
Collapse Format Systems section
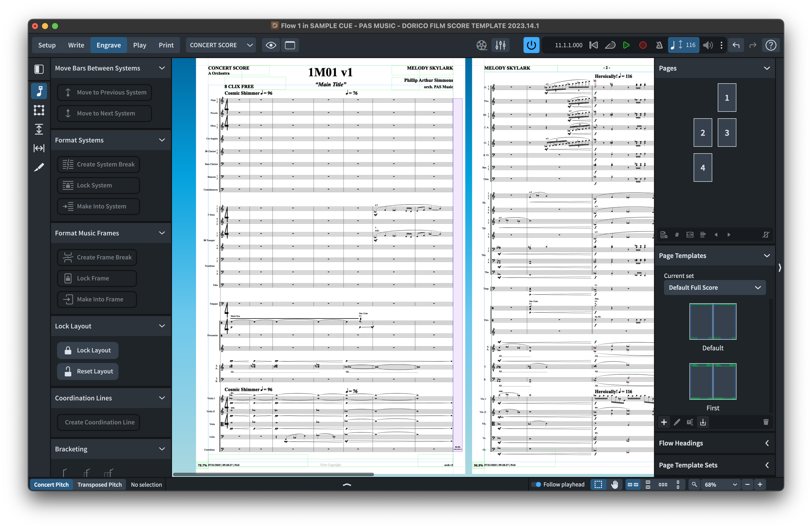(162, 140)
